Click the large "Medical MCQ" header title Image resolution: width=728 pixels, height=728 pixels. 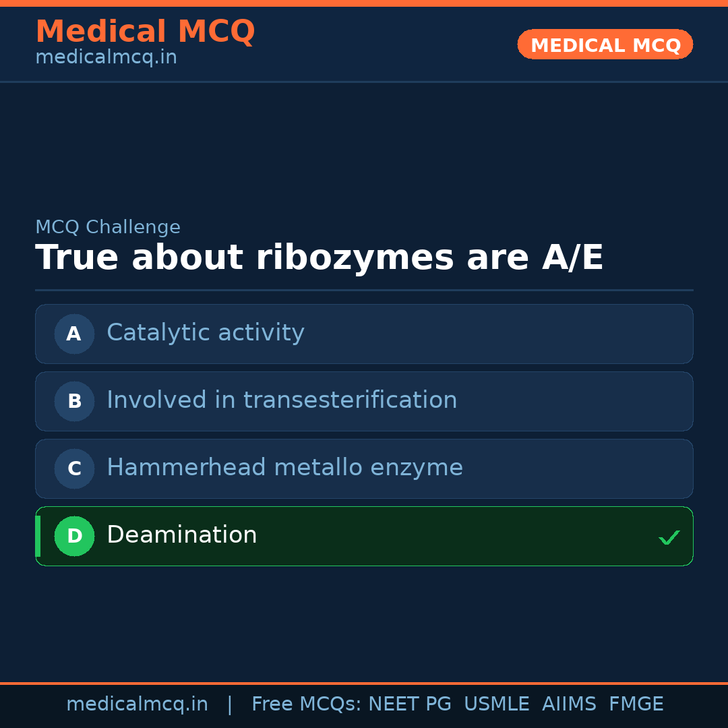145,32
